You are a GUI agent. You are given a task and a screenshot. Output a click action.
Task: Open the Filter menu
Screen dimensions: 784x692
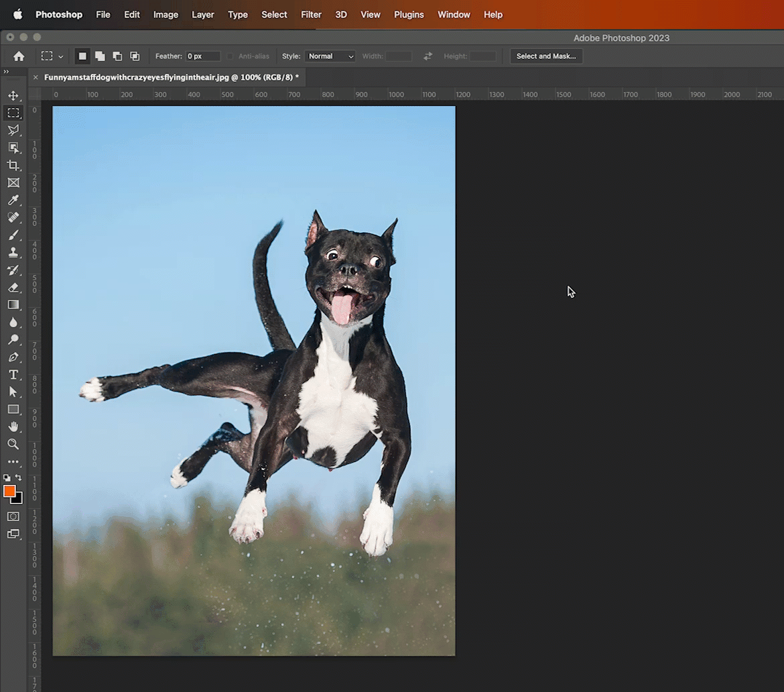[x=311, y=14]
